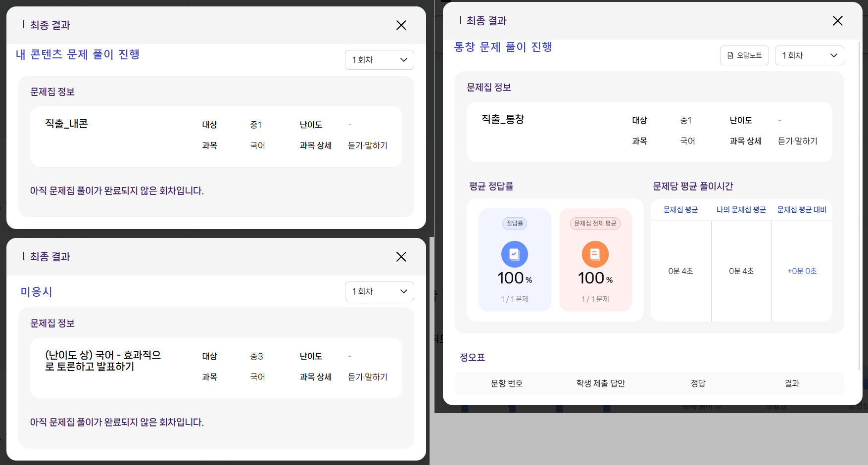The width and height of the screenshot is (868, 465).
Task: Close the 미응시 result dialog
Action: [401, 257]
